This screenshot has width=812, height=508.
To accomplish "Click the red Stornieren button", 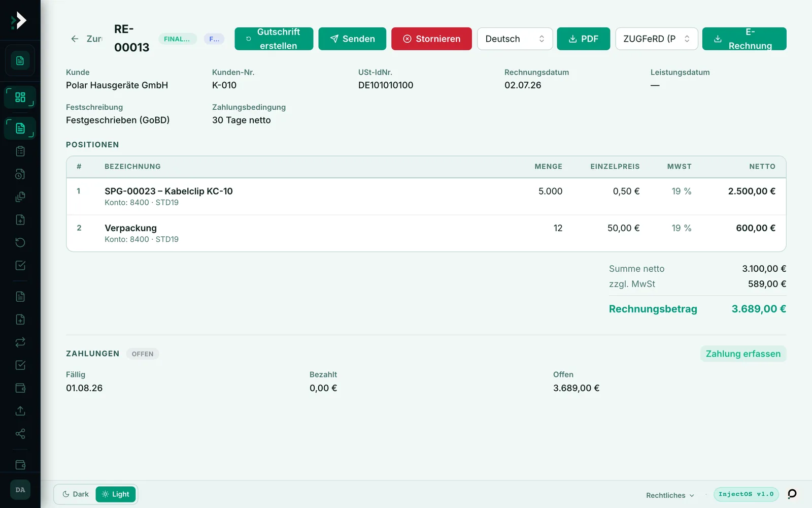I will 431,39.
